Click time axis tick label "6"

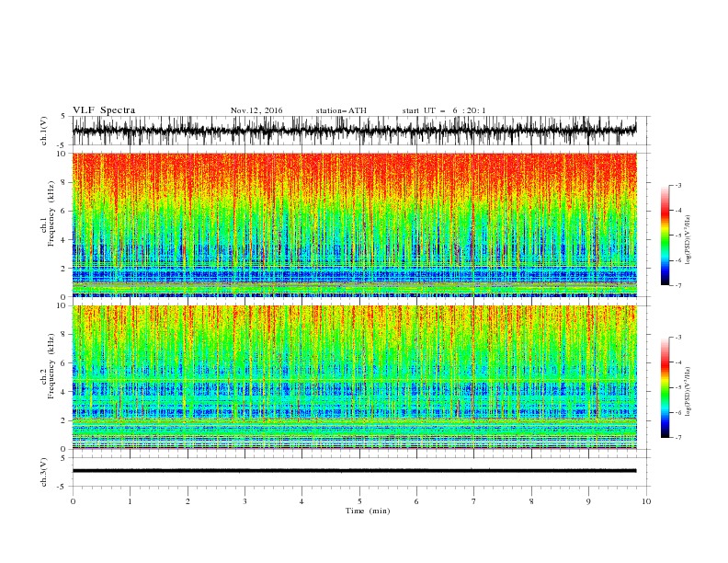tap(416, 501)
